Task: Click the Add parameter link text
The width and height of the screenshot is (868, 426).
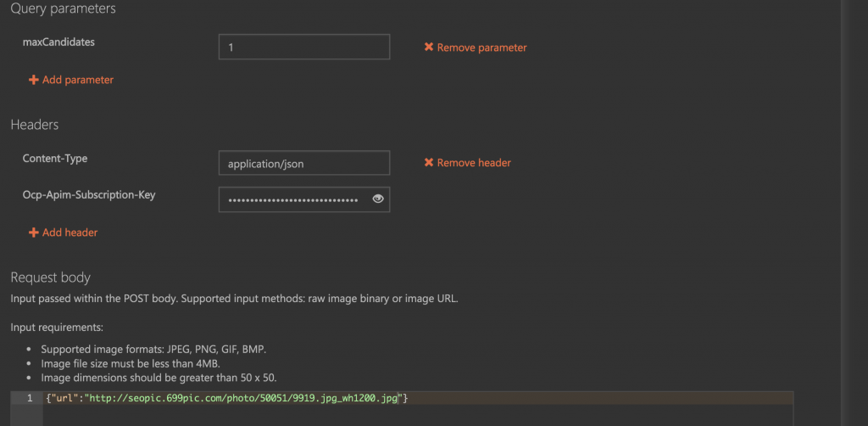Action: click(x=78, y=80)
